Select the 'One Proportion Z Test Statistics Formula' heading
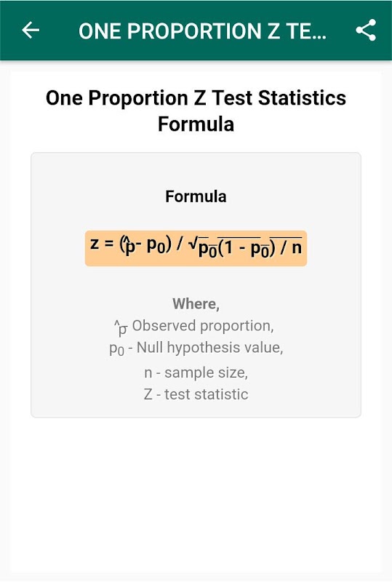The height and width of the screenshot is (582, 392). (x=196, y=111)
